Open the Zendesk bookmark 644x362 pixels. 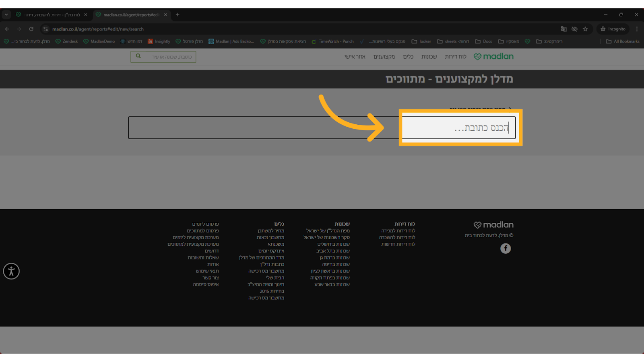pos(66,41)
